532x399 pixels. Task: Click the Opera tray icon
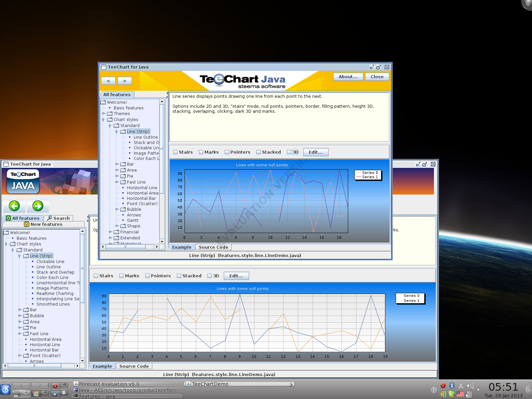[443, 385]
